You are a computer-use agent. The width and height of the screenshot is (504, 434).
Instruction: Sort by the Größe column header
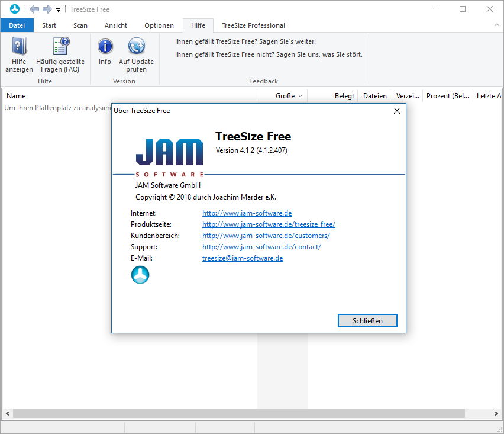(283, 96)
